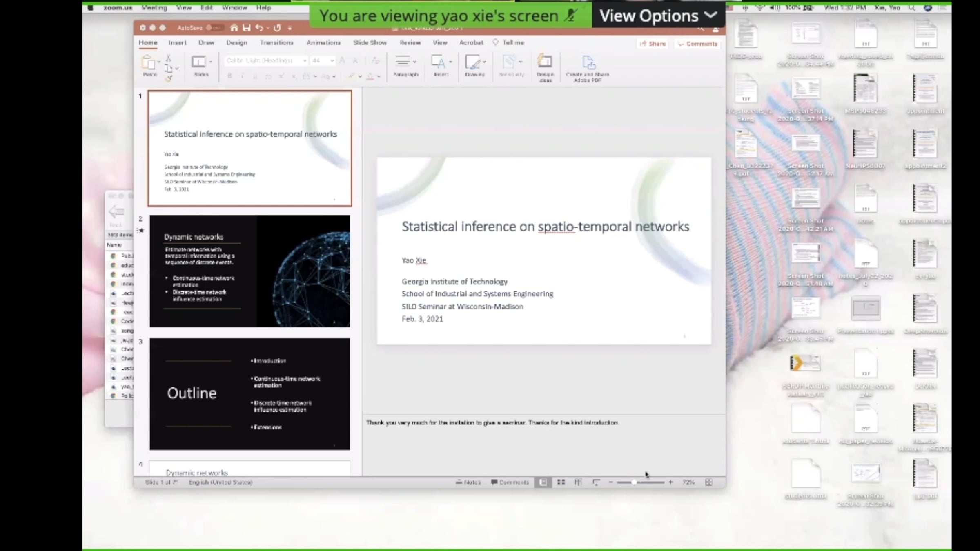Clear all text formatting
The height and width of the screenshot is (551, 980).
pos(376,60)
